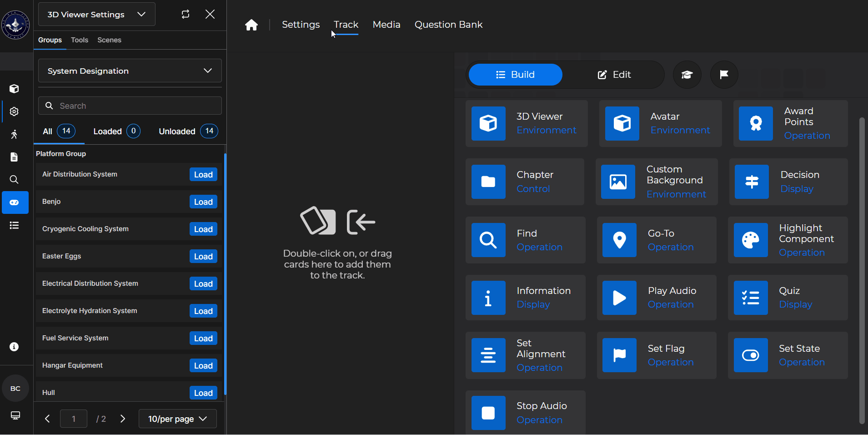This screenshot has height=435, width=868.
Task: Show the Unloaded groups filter
Action: (x=188, y=132)
